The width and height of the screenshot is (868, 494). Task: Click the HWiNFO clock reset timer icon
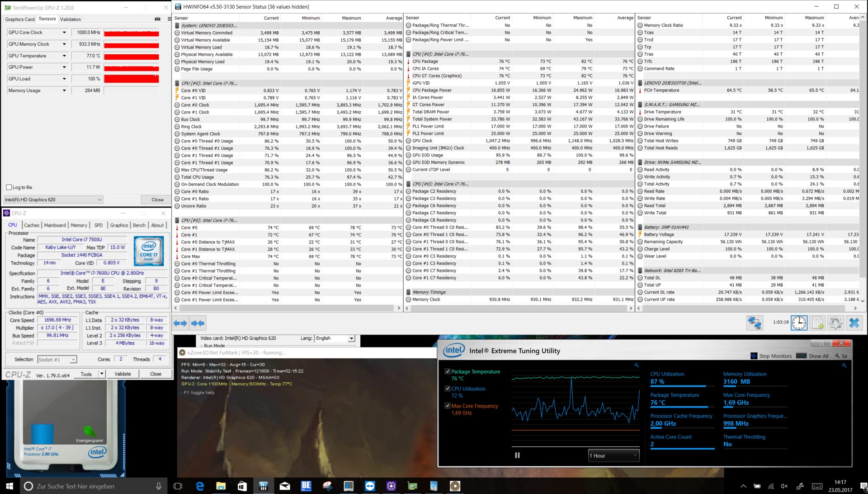click(x=799, y=323)
